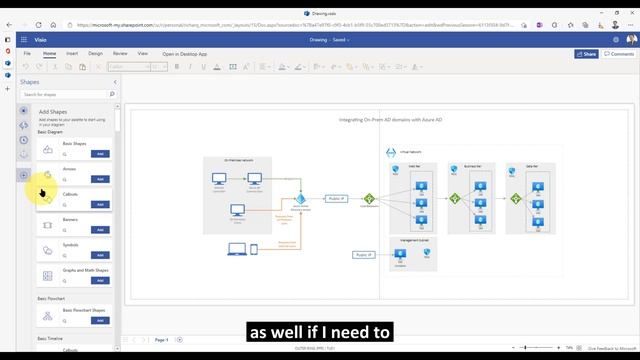This screenshot has width=640, height=360.
Task: Click the shape search magnifier icon
Action: point(112,94)
